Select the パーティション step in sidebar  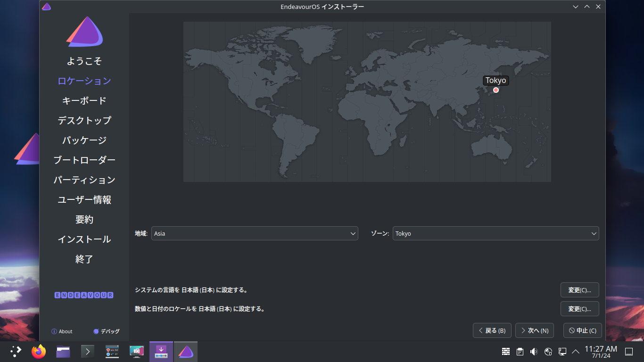(x=84, y=180)
